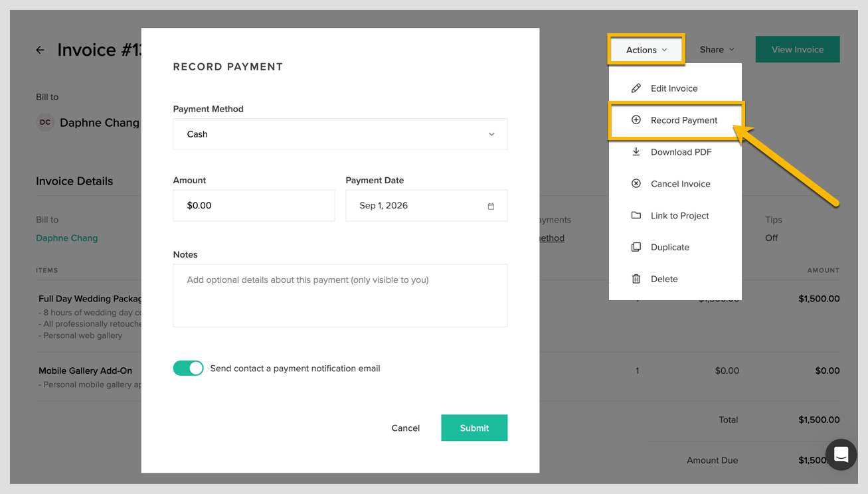Cancel the Record Payment dialog

click(405, 428)
